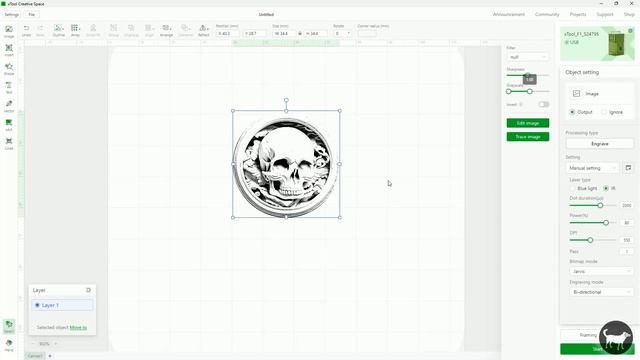Select the Output radio button

click(x=572, y=112)
